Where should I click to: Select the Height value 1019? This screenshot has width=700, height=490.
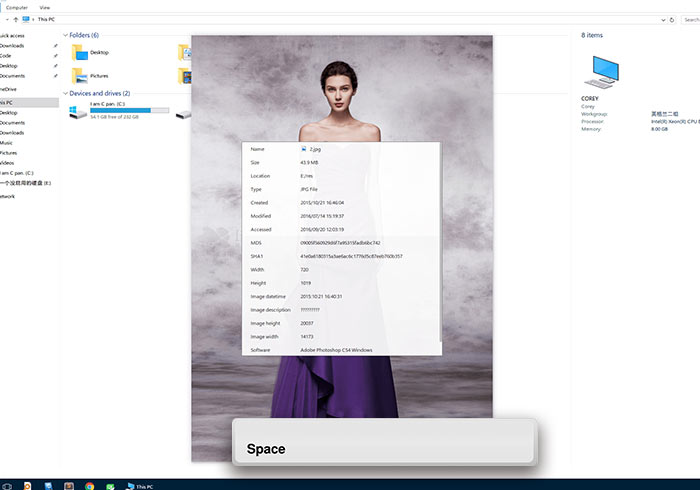pyautogui.click(x=306, y=283)
